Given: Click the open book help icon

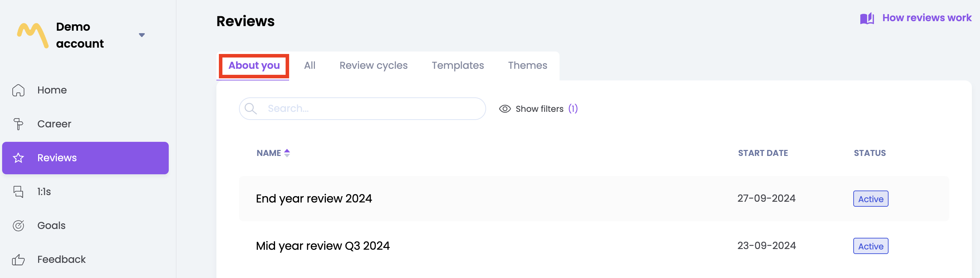Looking at the screenshot, I should (x=867, y=18).
